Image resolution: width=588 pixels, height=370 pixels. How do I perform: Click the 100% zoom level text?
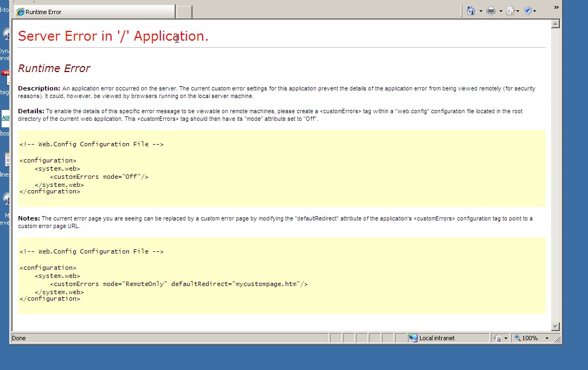pos(530,338)
